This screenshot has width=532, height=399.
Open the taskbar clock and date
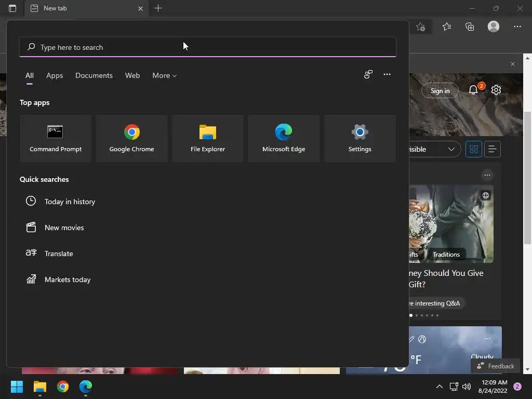493,387
